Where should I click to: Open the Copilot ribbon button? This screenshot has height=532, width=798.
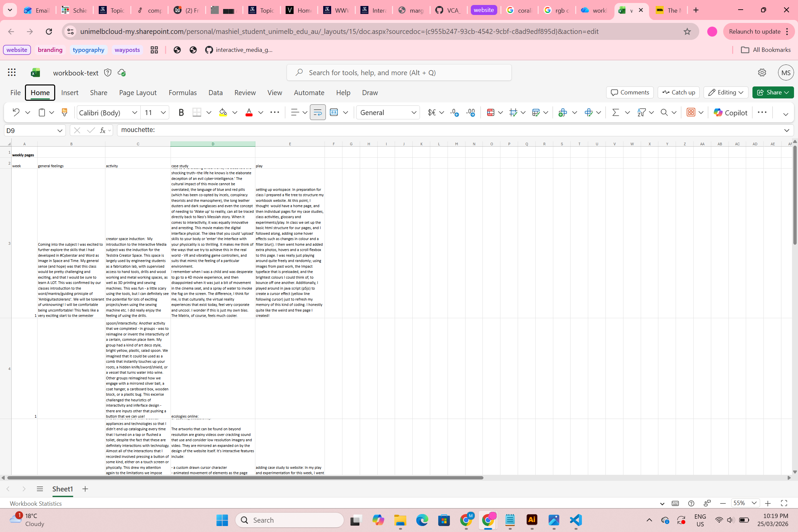[x=730, y=112]
